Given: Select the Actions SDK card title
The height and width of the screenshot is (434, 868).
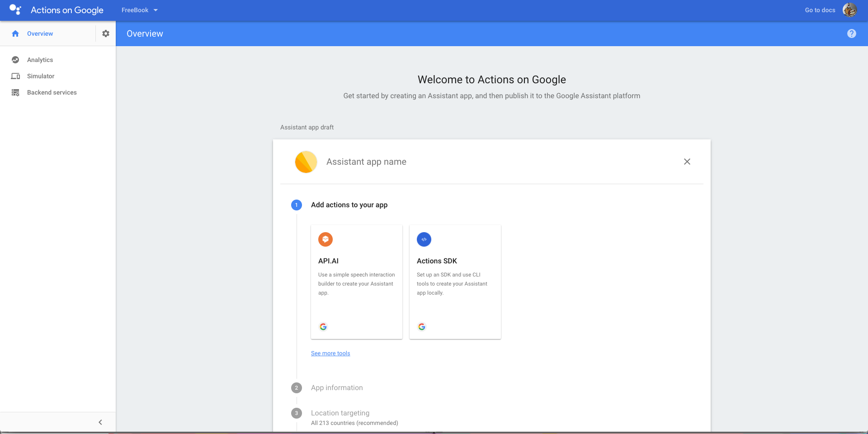Looking at the screenshot, I should [437, 261].
